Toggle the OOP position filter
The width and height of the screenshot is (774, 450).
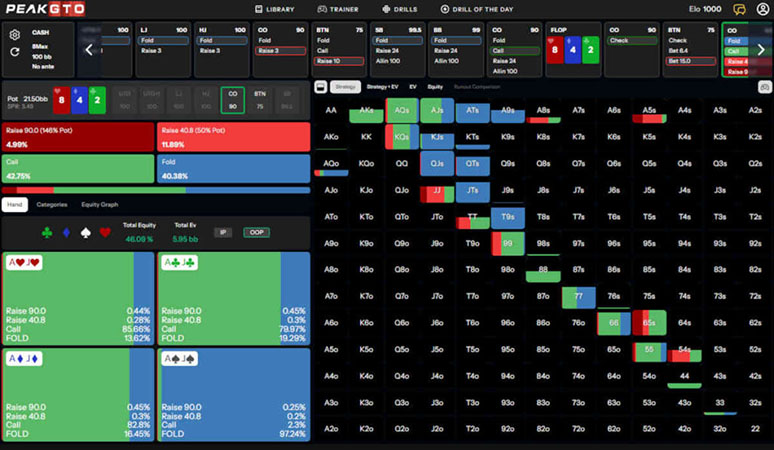(x=254, y=233)
